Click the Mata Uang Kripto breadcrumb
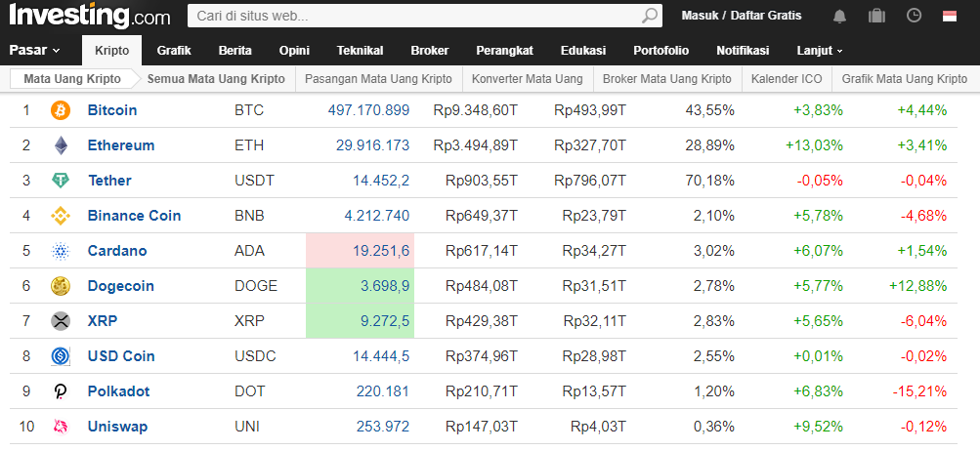 pos(72,79)
